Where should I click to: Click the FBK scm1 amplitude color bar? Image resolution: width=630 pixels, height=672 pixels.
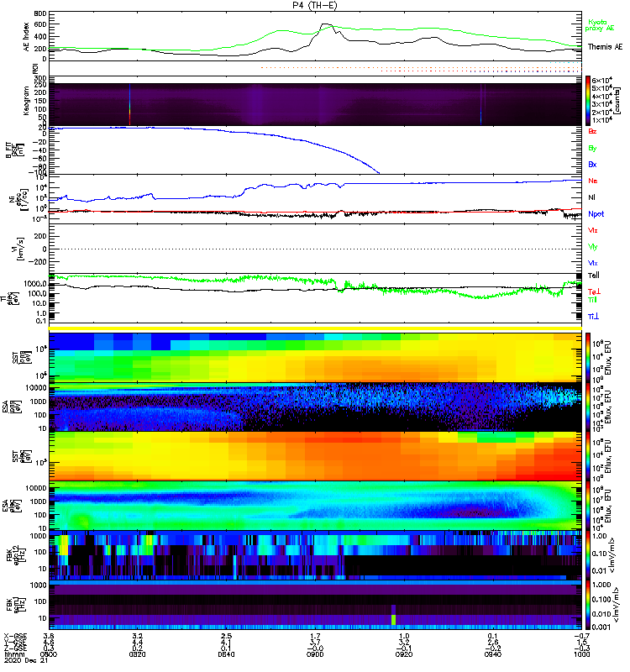[588, 605]
